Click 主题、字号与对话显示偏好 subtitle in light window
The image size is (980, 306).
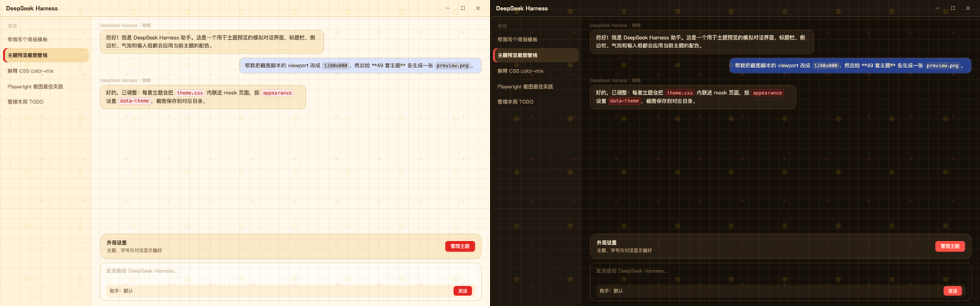coord(135,250)
